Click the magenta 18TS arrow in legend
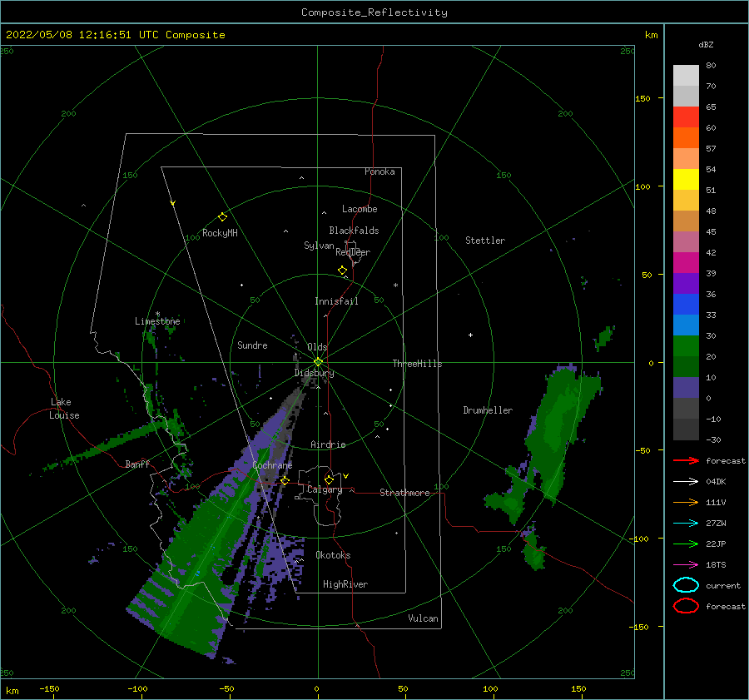749x700 pixels. tap(686, 565)
